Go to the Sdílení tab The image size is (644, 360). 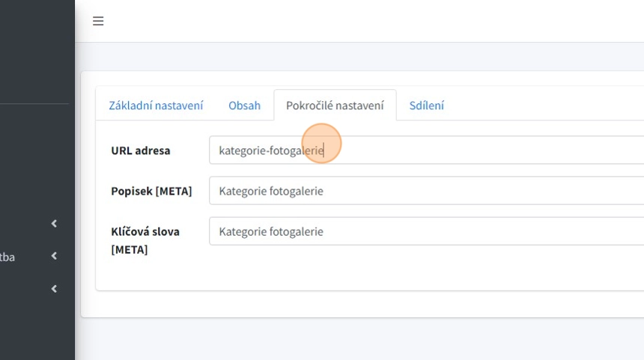click(426, 106)
